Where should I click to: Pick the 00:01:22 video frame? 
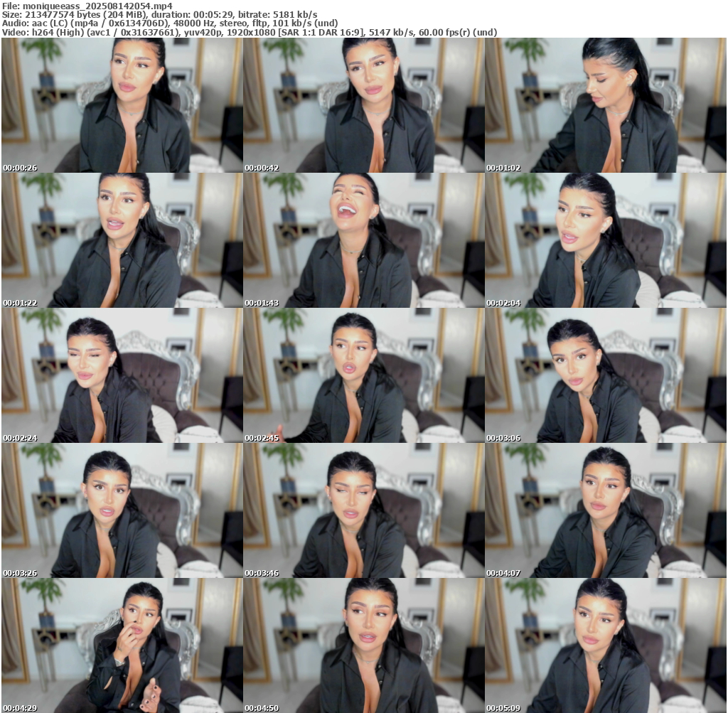point(122,240)
